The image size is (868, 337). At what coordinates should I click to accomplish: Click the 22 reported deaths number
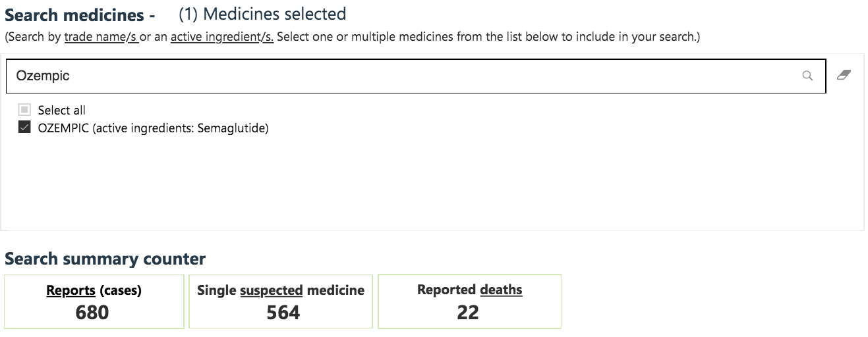468,312
